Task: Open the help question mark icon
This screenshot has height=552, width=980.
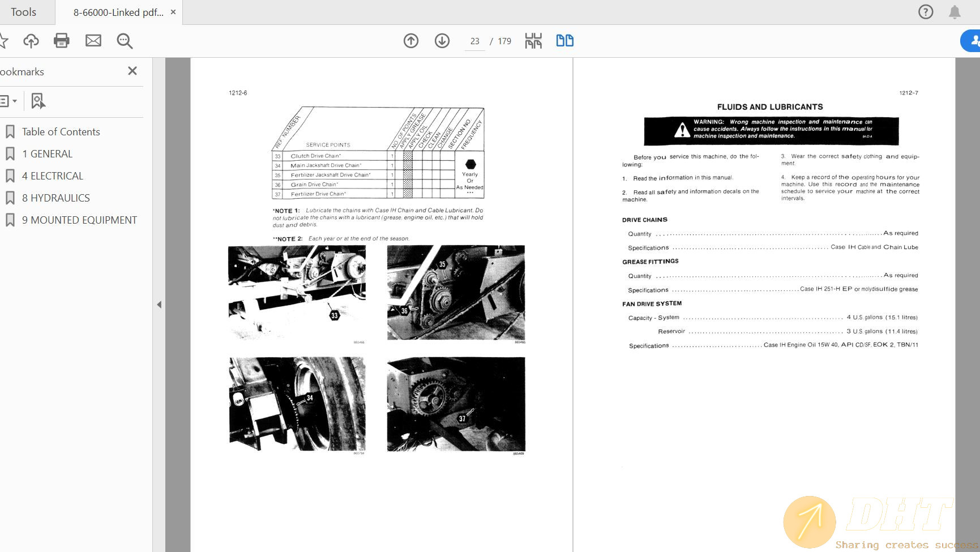Action: (x=926, y=12)
